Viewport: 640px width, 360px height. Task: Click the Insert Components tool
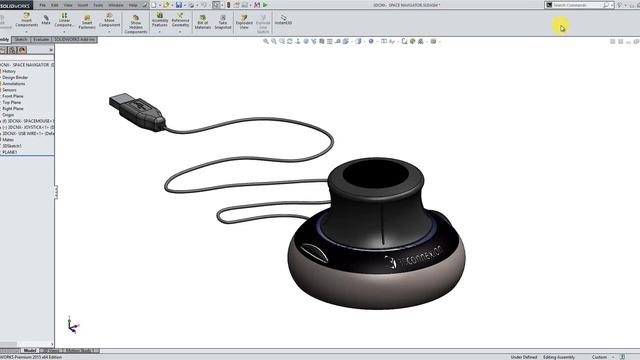pos(27,20)
